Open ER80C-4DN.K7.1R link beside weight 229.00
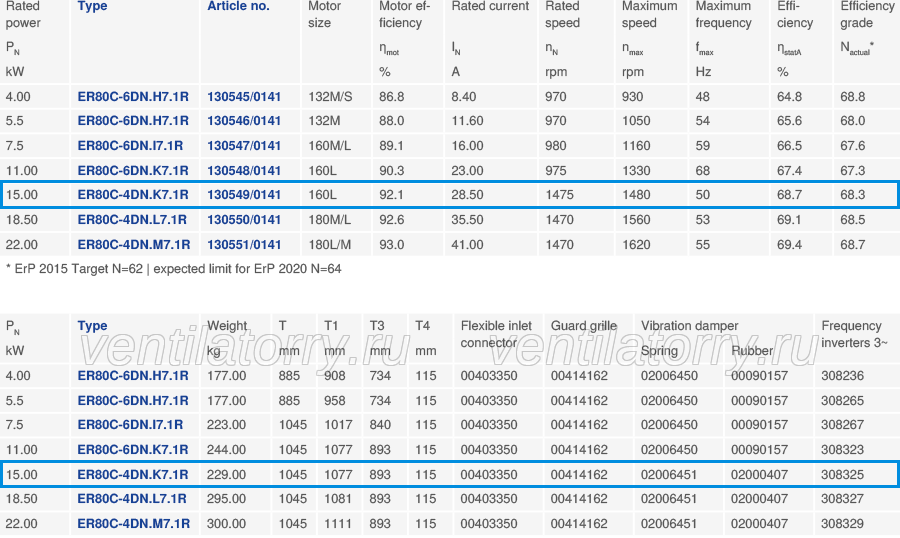Viewport: 900px width, 538px height. pos(133,475)
